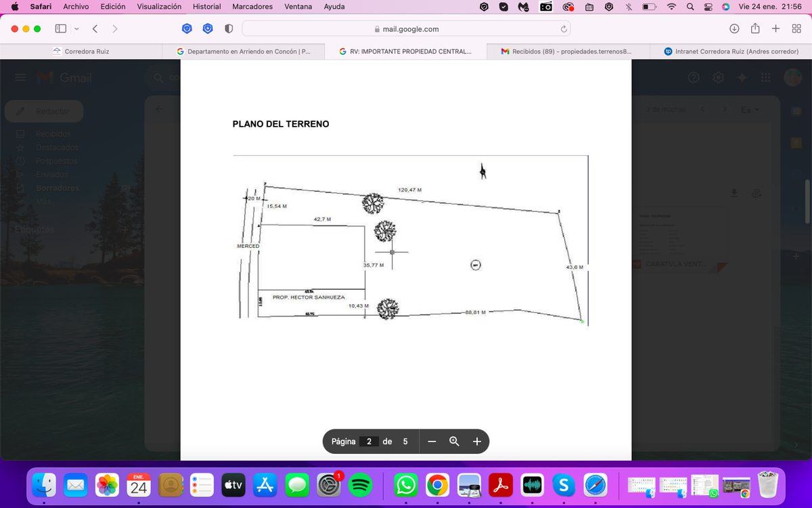
Task: Open Safari downloads icon
Action: [x=734, y=28]
